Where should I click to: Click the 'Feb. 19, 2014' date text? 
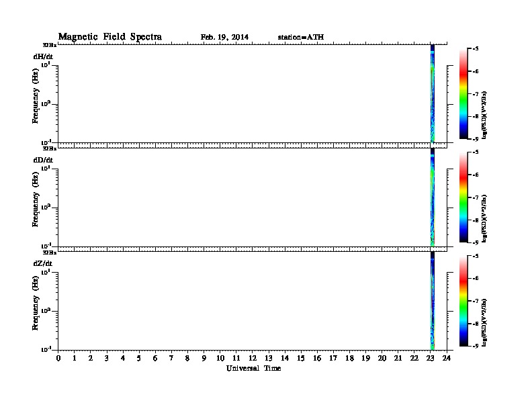224,37
